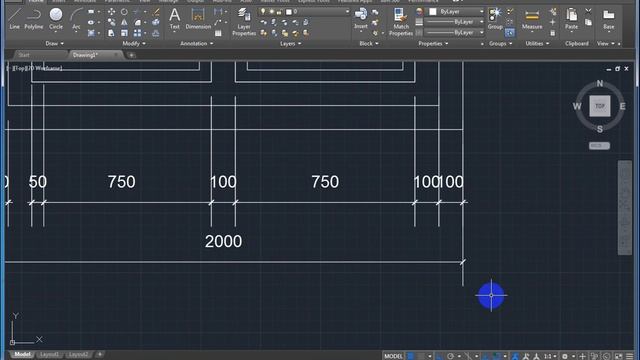
Task: Insert a Table from Annotation panel
Action: (218, 33)
